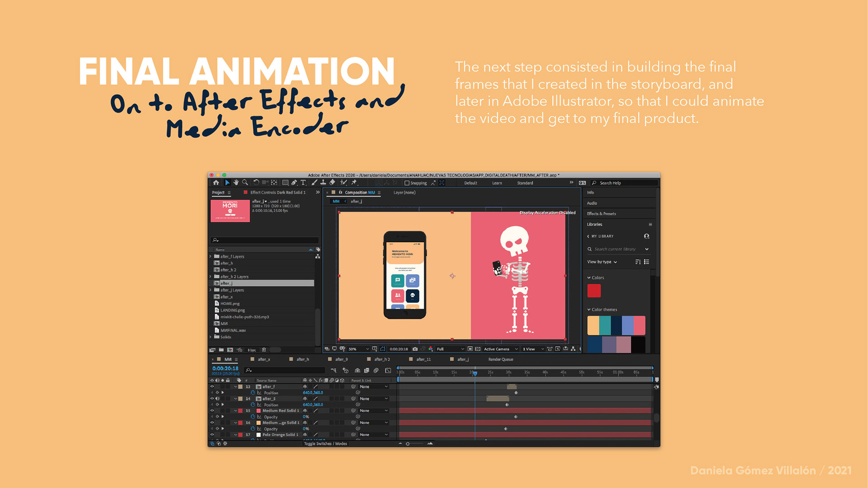This screenshot has height=488, width=868.
Task: Click the new folder icon in Project panel
Action: (x=221, y=350)
